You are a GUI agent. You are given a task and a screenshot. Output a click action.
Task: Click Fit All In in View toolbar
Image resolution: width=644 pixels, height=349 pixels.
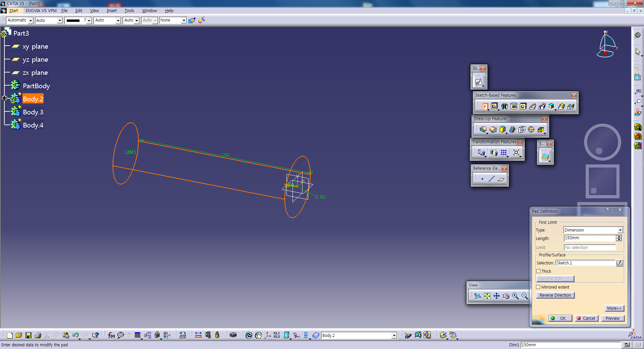487,296
